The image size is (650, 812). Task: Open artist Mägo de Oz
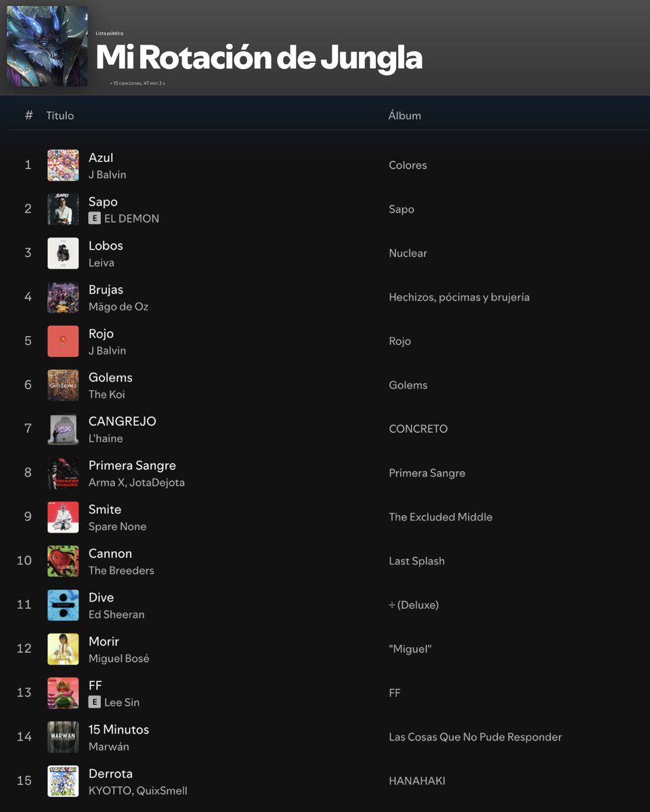click(118, 307)
